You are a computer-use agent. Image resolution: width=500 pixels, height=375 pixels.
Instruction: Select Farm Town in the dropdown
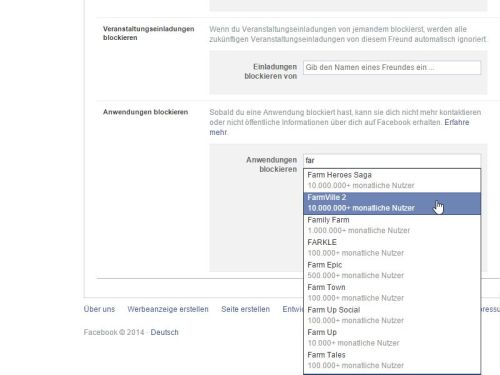click(x=392, y=293)
